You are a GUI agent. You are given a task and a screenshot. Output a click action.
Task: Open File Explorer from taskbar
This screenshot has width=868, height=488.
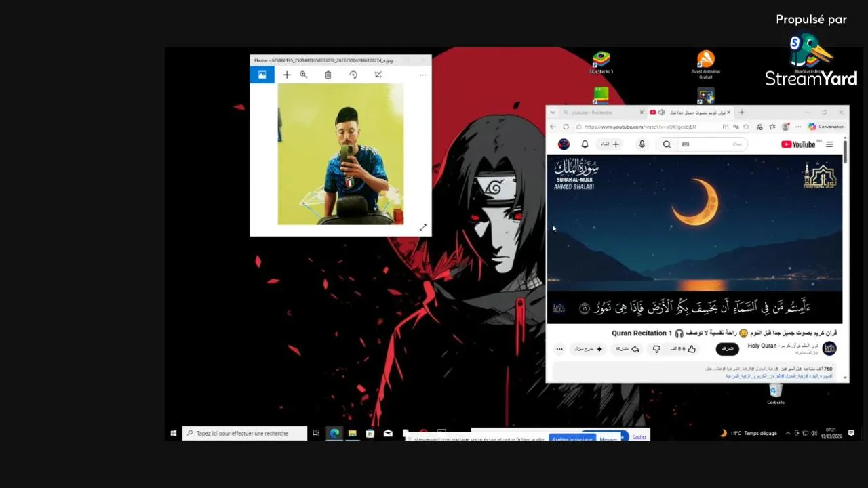click(x=352, y=433)
